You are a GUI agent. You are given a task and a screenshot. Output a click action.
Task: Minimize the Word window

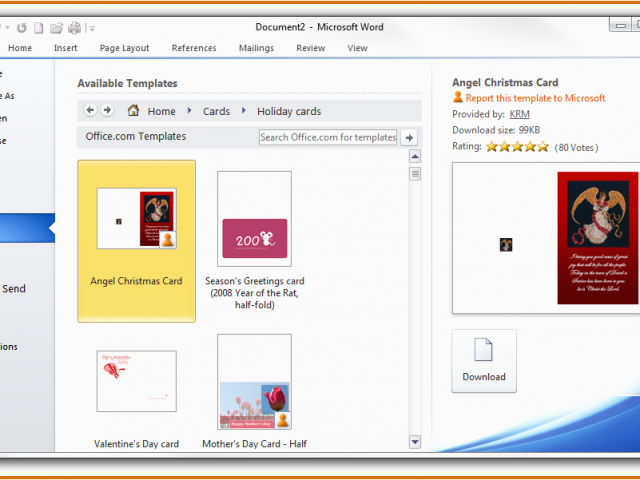point(620,25)
